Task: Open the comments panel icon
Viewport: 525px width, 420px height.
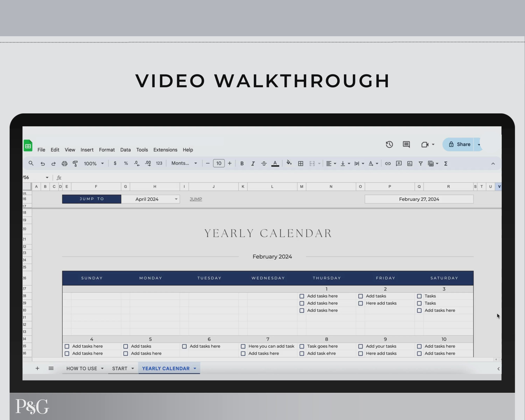Action: click(x=406, y=144)
